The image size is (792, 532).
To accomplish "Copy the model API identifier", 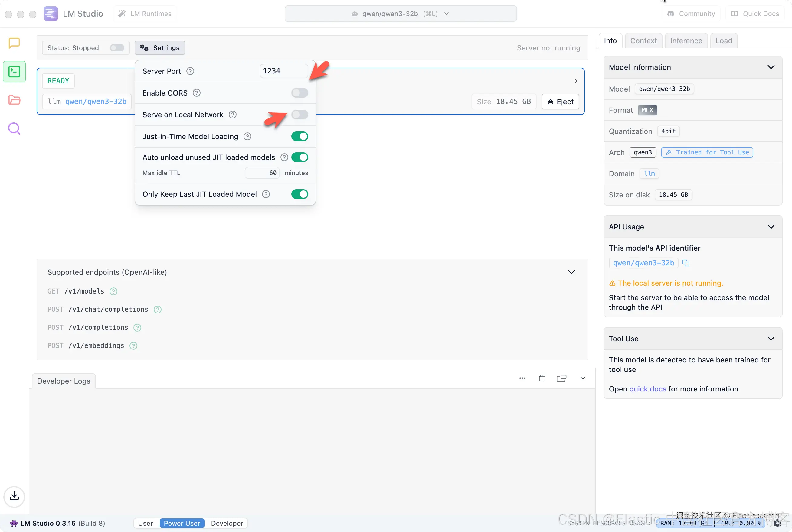I will pos(686,263).
